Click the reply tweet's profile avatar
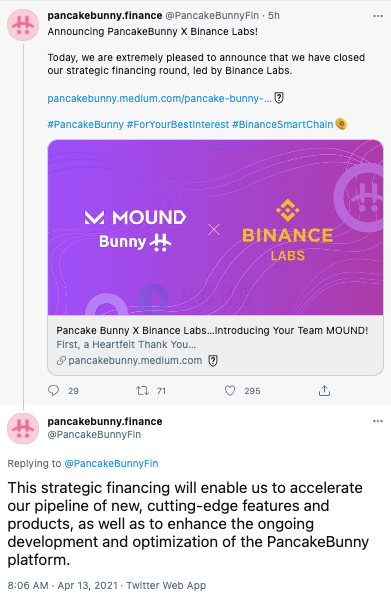This screenshot has width=391, height=599. [23, 428]
